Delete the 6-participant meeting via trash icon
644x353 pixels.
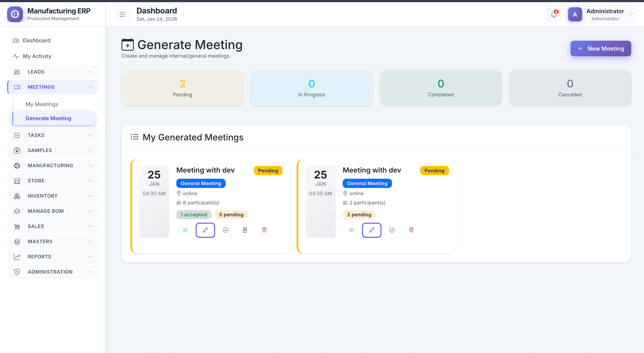pyautogui.click(x=264, y=230)
